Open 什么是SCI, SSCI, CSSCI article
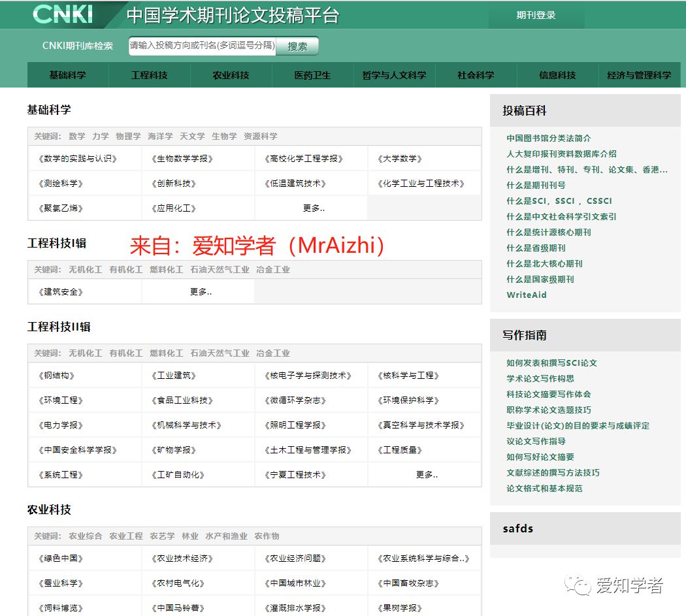The image size is (686, 616). tap(559, 201)
